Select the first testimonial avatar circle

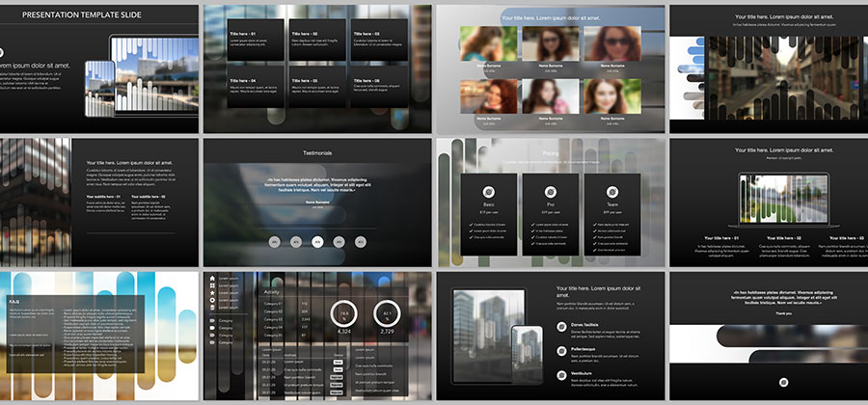click(x=275, y=242)
